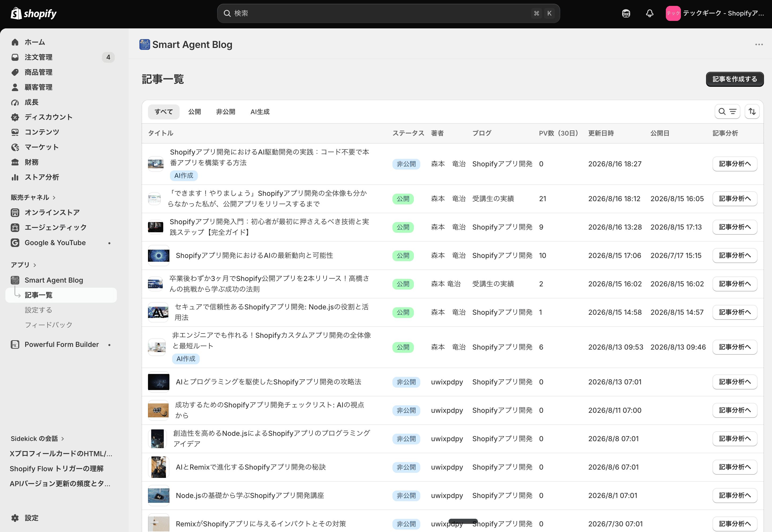Screen dimensions: 772x532
Task: Click the home icon next to ホーム
Action: point(15,42)
